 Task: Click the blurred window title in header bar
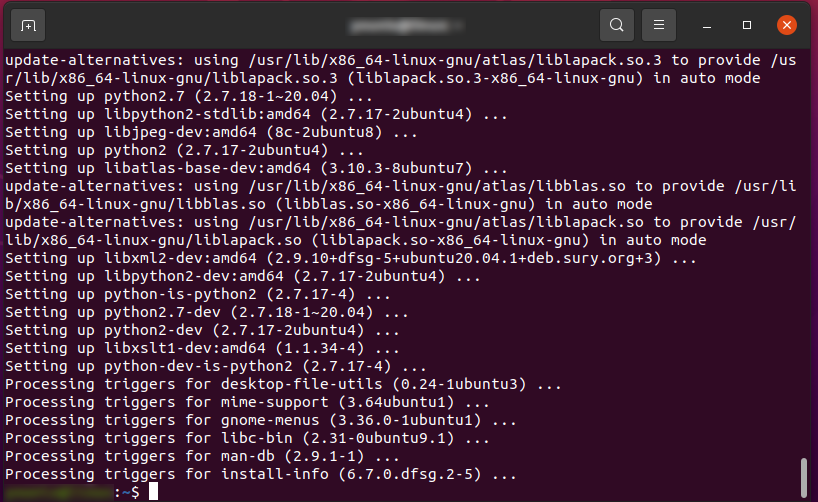tap(406, 26)
